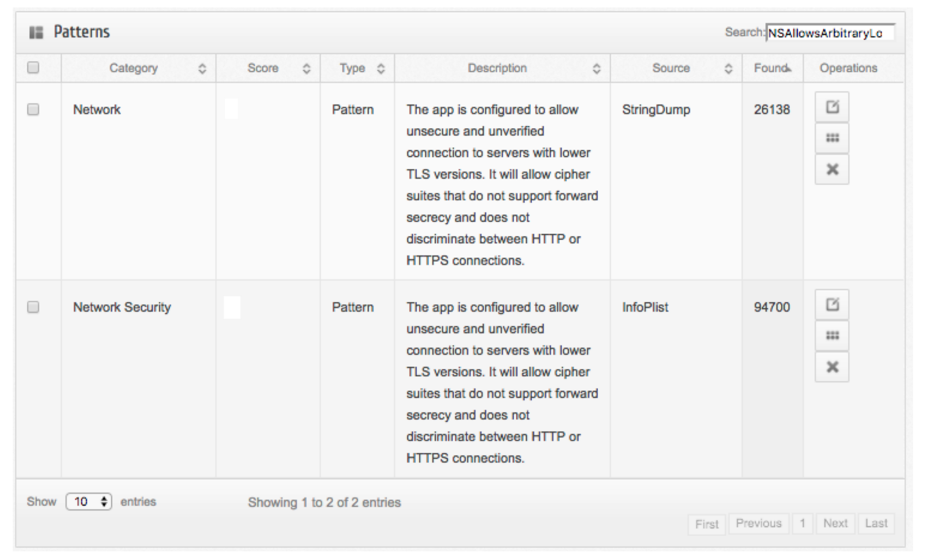Screen dimensions: 925x560
Task: Click the grid icon for the InfoPlist pattern
Action: pyautogui.click(x=832, y=336)
